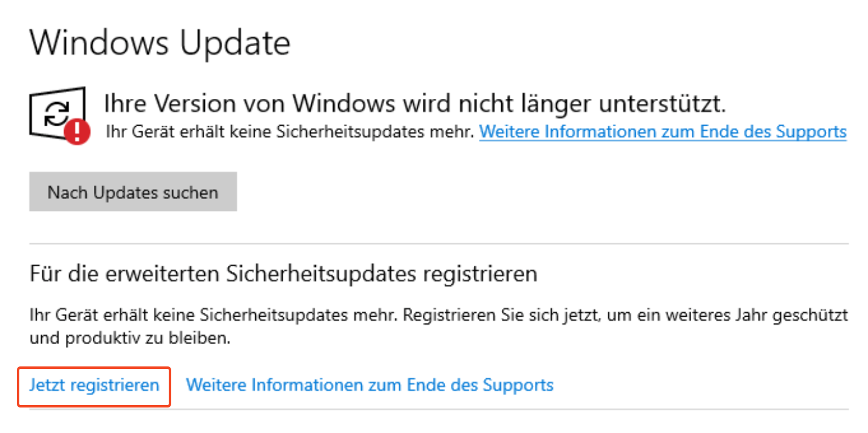The width and height of the screenshot is (868, 433).
Task: Click the red exclamation warning badge
Action: (77, 132)
